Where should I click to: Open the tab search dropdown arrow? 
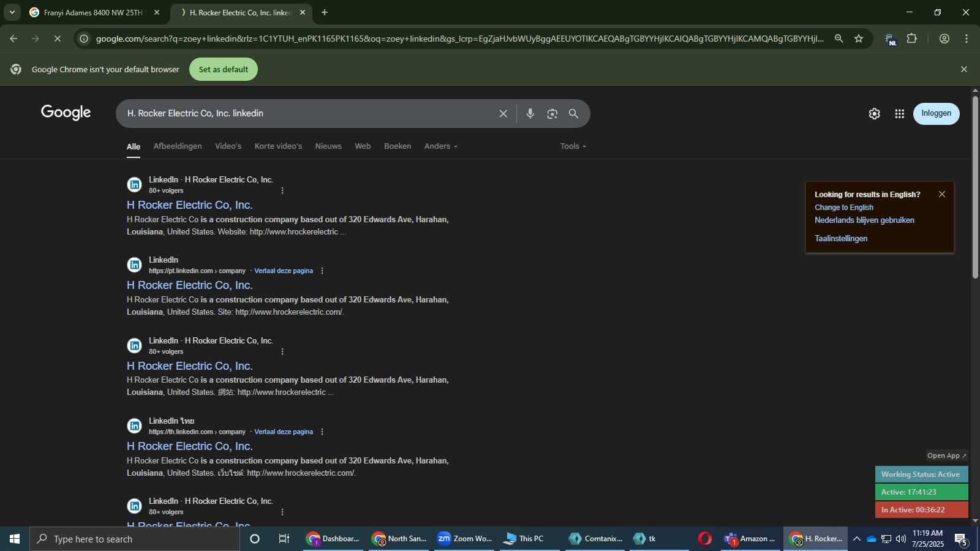pos(12,12)
